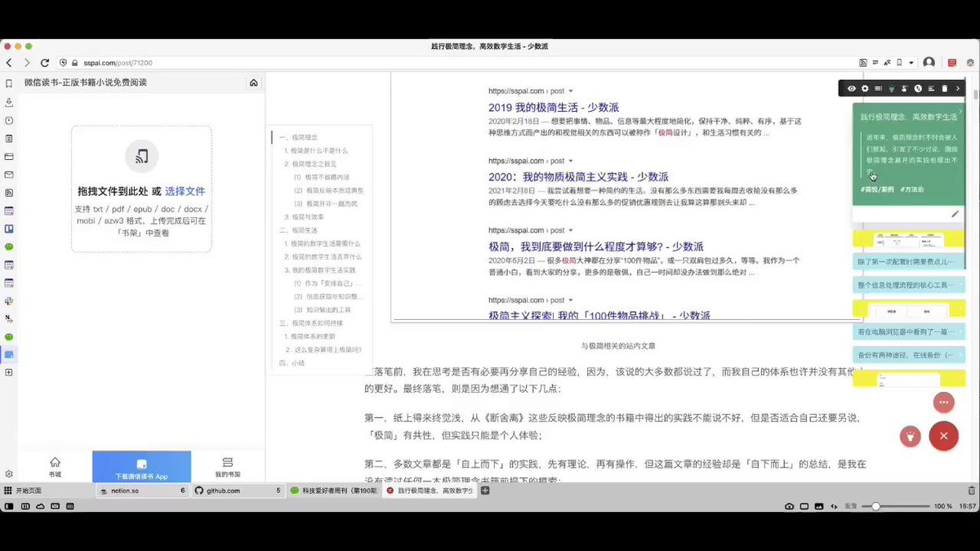Open note '整个信息处理流程的核心工具...'
The width and height of the screenshot is (980, 551).
tap(909, 286)
